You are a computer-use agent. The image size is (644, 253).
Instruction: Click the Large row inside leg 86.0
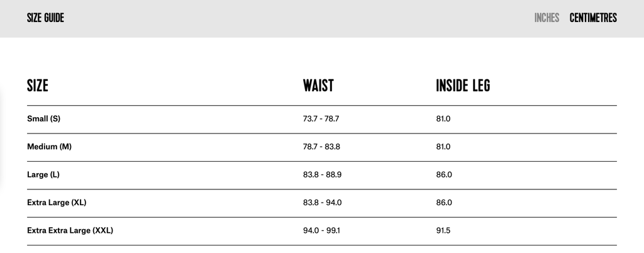coord(444,174)
